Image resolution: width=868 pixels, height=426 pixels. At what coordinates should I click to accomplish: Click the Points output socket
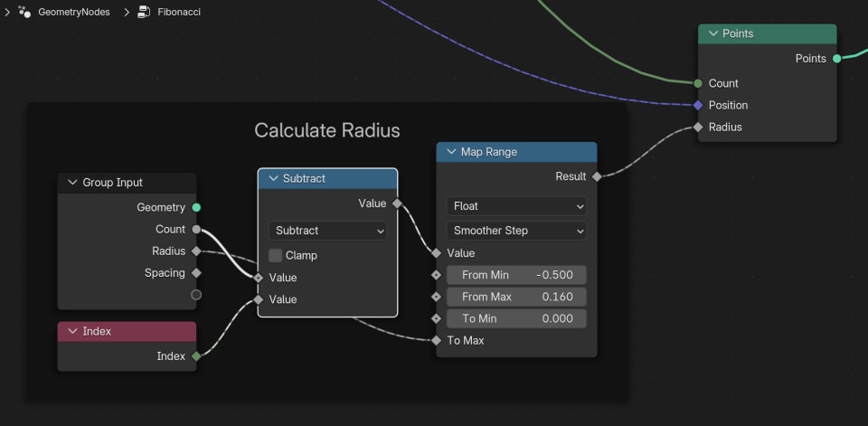836,58
